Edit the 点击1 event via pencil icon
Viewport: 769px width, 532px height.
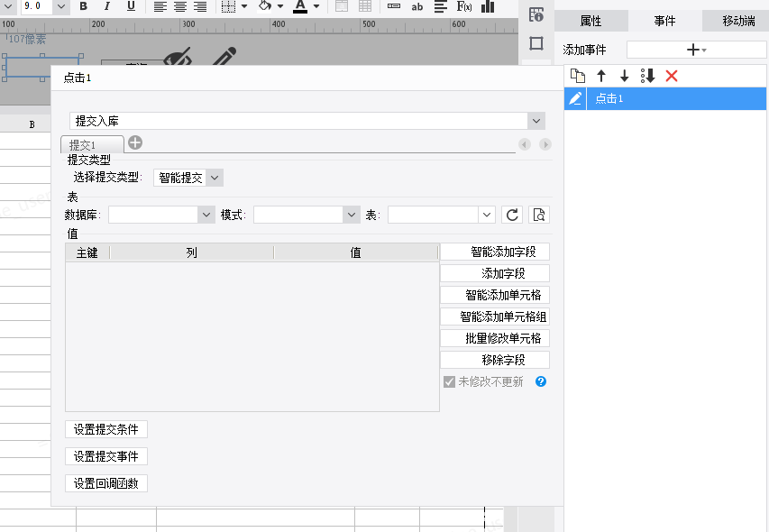point(575,98)
